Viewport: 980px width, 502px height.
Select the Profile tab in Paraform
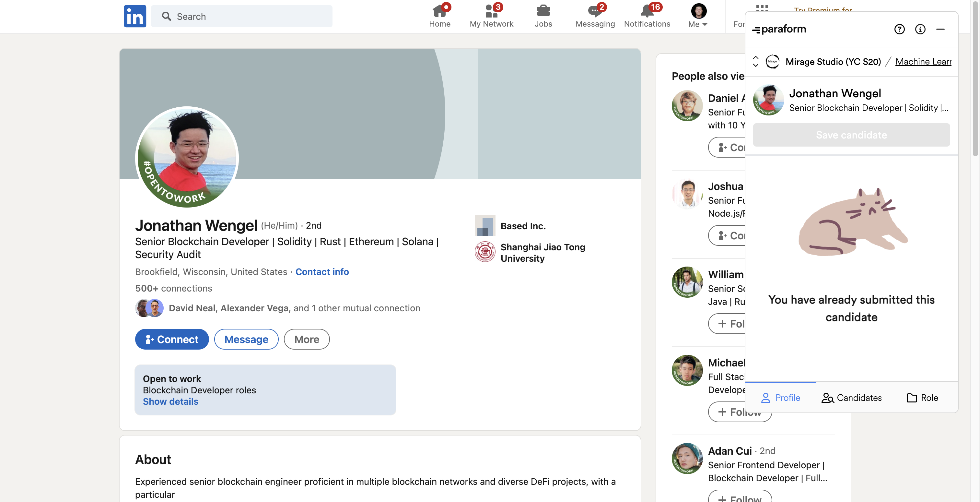pyautogui.click(x=781, y=398)
